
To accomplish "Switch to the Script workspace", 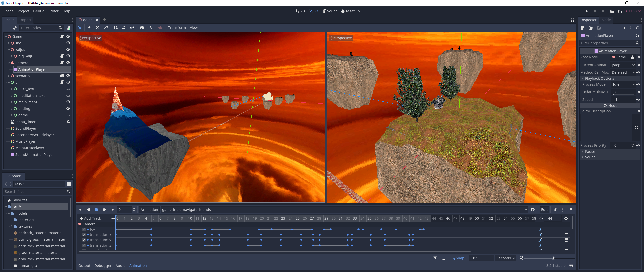I will pyautogui.click(x=330, y=11).
